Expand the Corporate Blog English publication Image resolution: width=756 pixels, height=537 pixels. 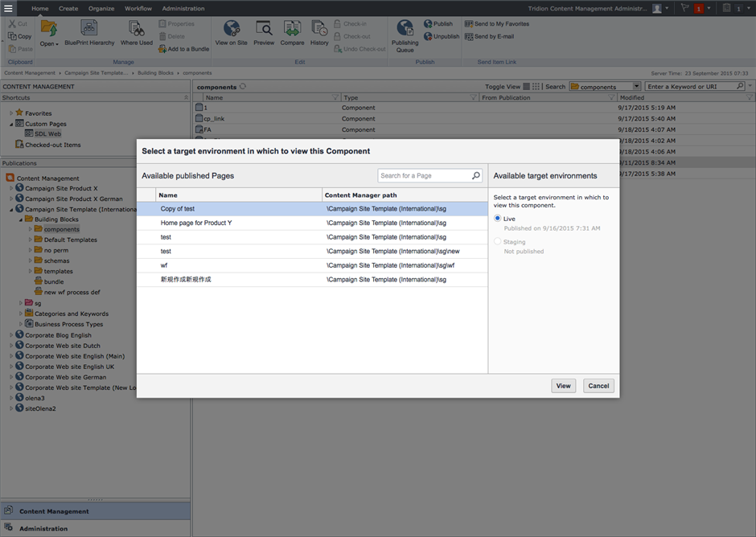(x=11, y=335)
